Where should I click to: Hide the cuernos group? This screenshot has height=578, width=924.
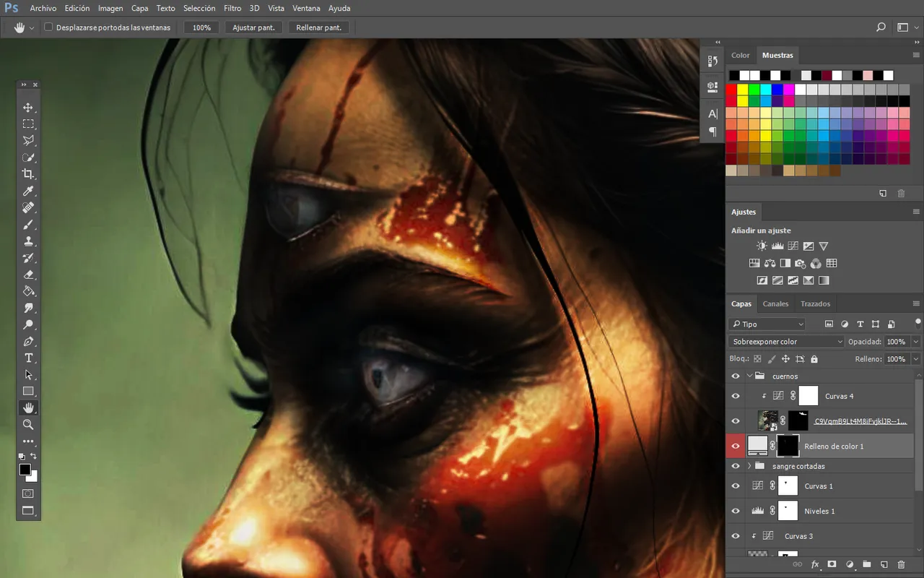click(736, 376)
